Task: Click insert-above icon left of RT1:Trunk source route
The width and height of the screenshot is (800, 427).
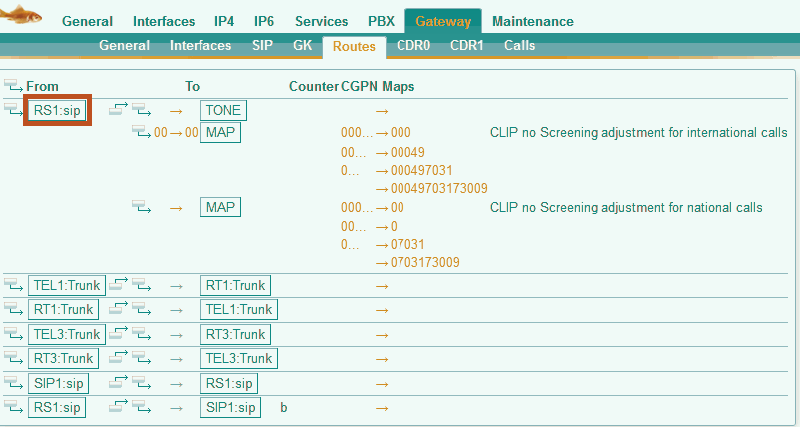Action: pos(13,310)
